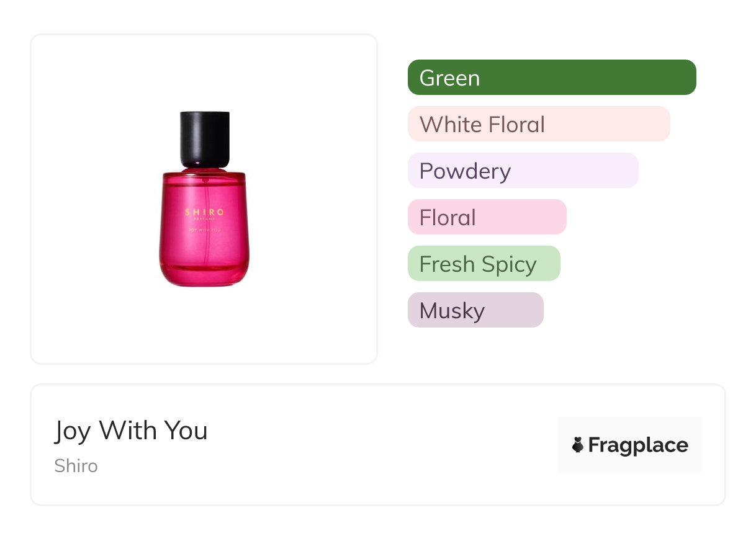Click the Musky accord bar
This screenshot has width=756, height=536.
pos(475,310)
